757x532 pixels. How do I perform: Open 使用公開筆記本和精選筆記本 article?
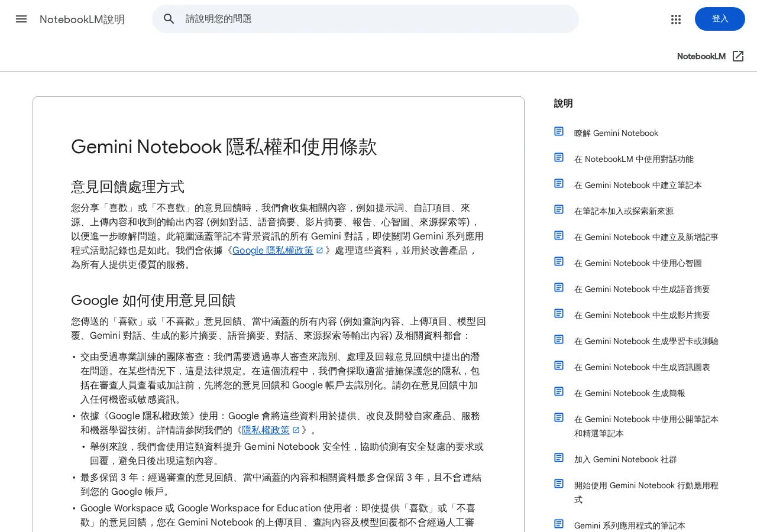click(x=646, y=426)
